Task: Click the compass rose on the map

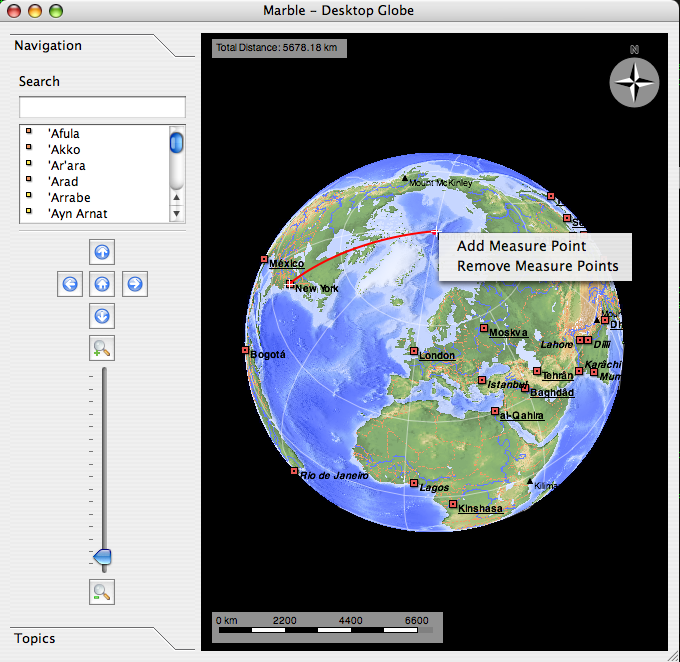Action: point(634,82)
